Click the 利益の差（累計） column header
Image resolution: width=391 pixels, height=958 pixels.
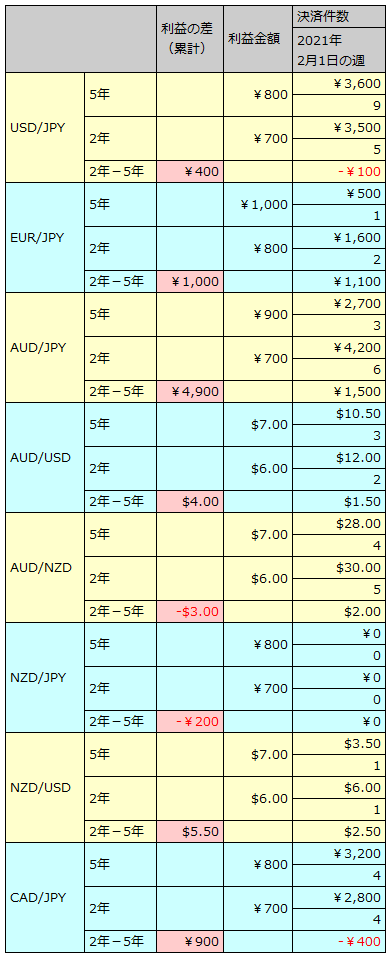[190, 39]
